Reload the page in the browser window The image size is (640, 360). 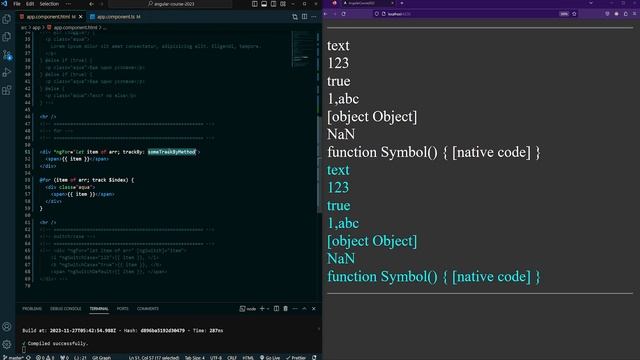[344, 13]
